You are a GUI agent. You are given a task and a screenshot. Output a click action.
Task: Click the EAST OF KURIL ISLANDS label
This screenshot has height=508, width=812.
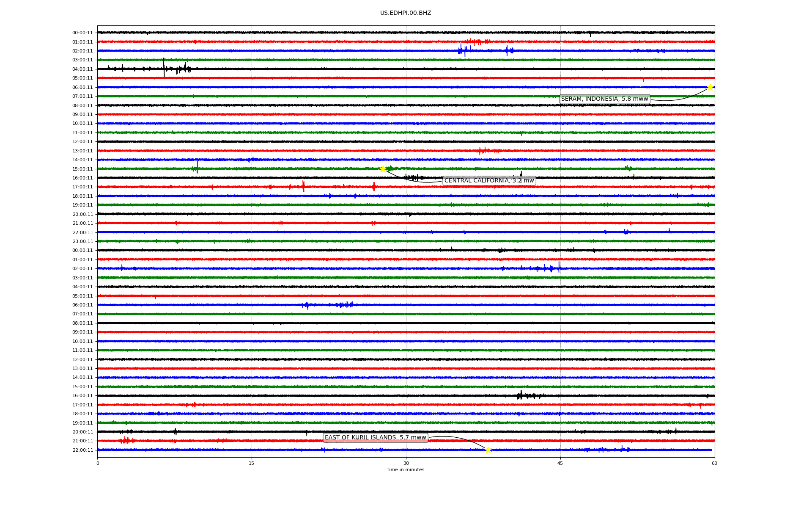pyautogui.click(x=375, y=438)
